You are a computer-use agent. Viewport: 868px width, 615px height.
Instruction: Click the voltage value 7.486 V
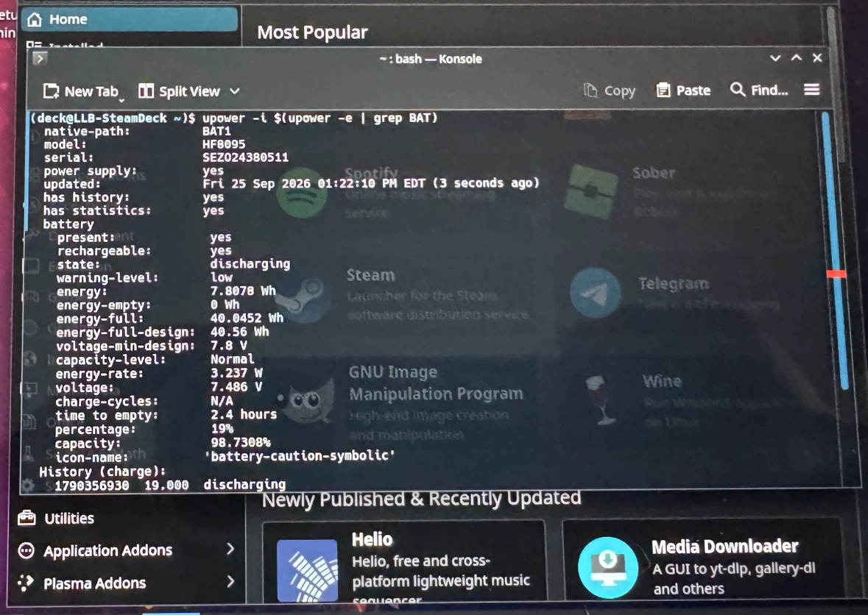click(236, 387)
